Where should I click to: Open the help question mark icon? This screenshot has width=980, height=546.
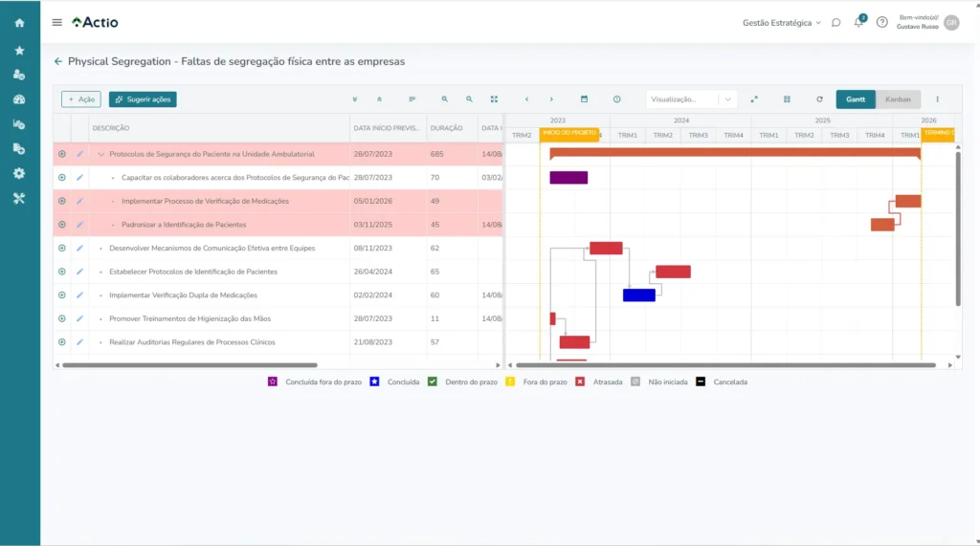tap(881, 22)
